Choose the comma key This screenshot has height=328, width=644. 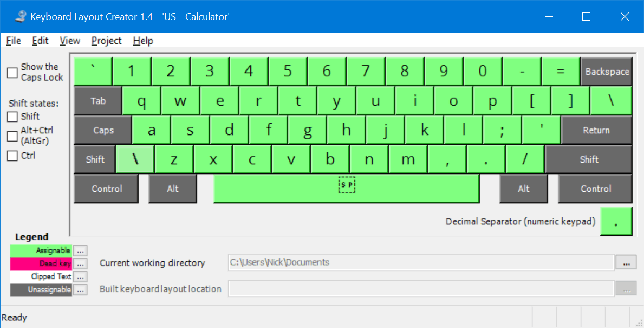tap(447, 159)
